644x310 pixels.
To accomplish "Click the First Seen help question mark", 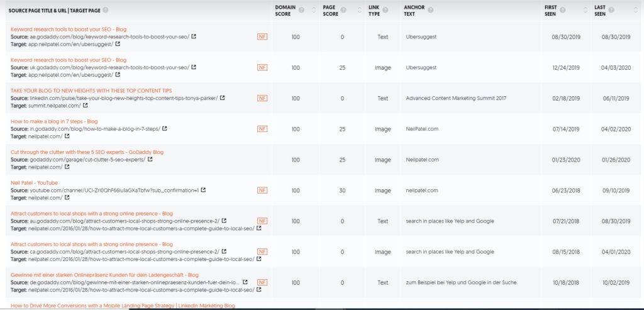I will tap(562, 10).
